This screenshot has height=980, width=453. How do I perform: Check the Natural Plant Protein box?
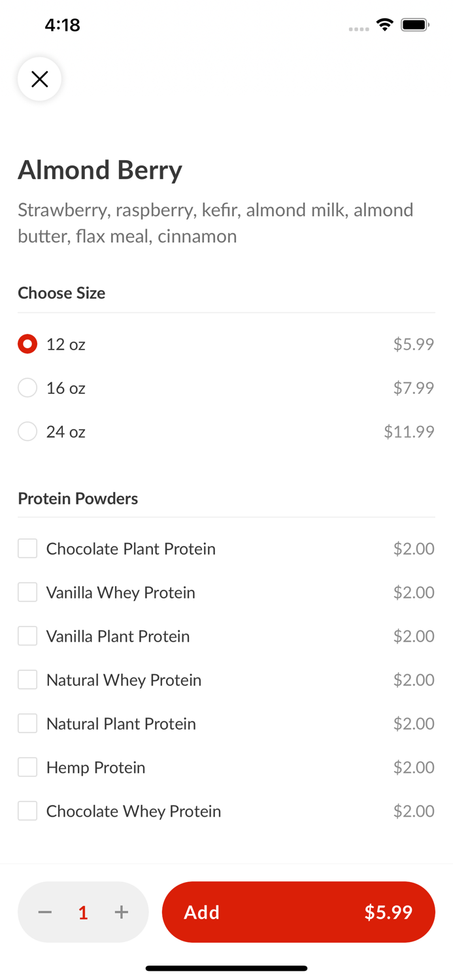pyautogui.click(x=27, y=723)
